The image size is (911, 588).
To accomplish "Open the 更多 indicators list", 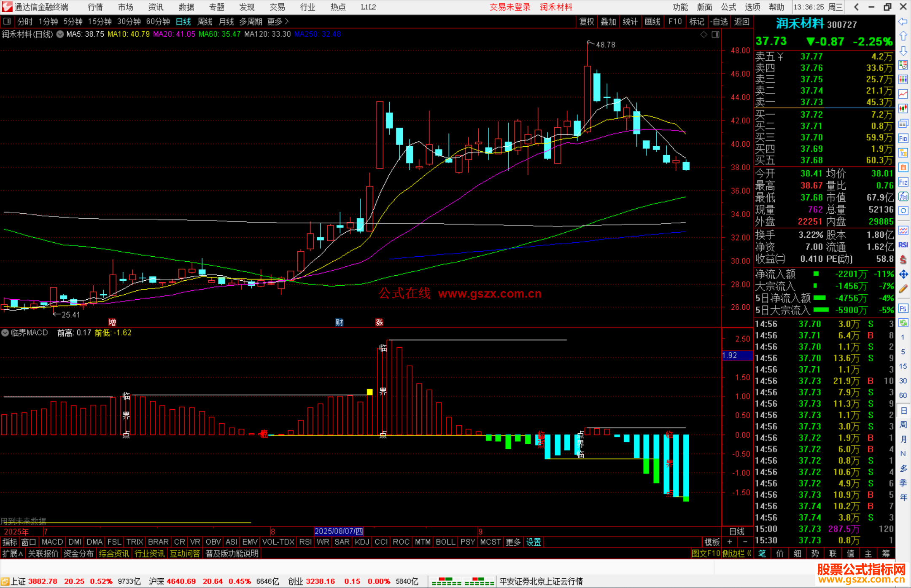I will (x=513, y=542).
